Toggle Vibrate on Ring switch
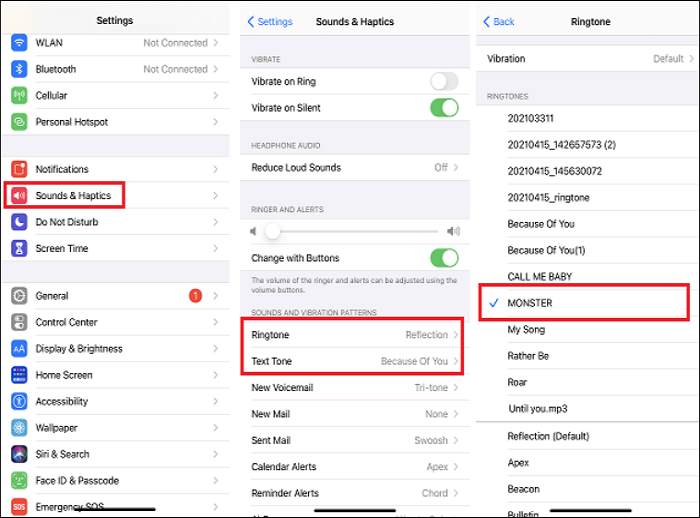Screen dimensions: 700x518 (x=444, y=81)
